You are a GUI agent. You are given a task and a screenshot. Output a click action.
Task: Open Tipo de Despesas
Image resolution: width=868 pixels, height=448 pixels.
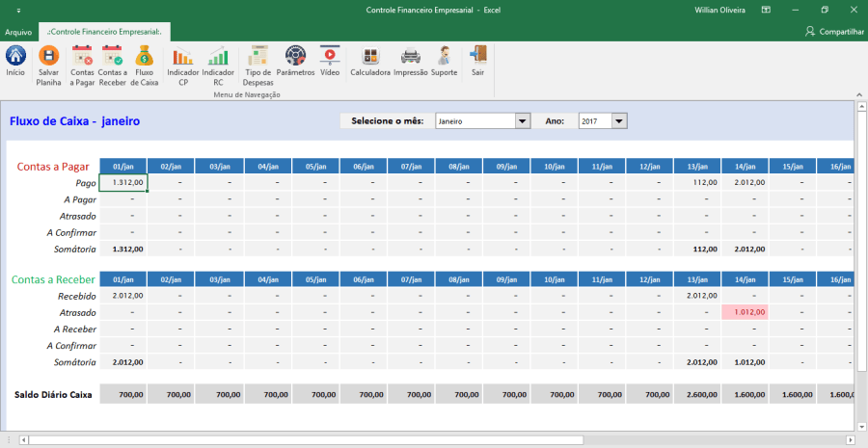[x=258, y=66]
